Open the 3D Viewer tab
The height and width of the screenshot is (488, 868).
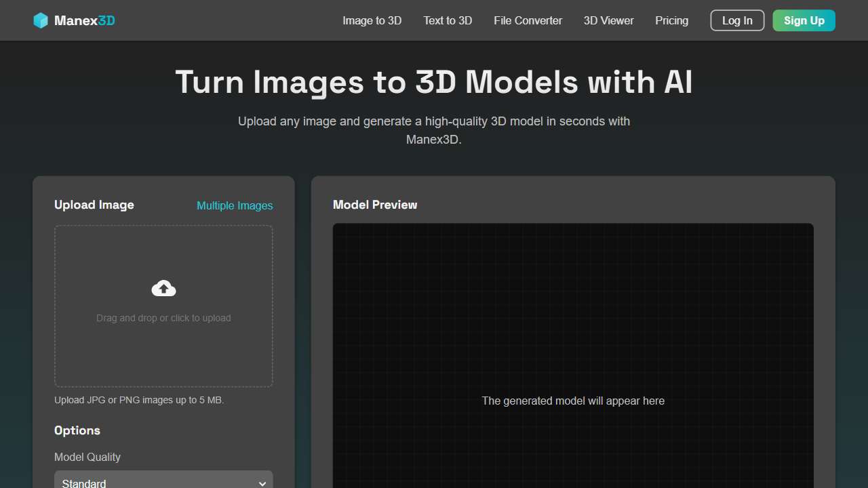click(608, 20)
